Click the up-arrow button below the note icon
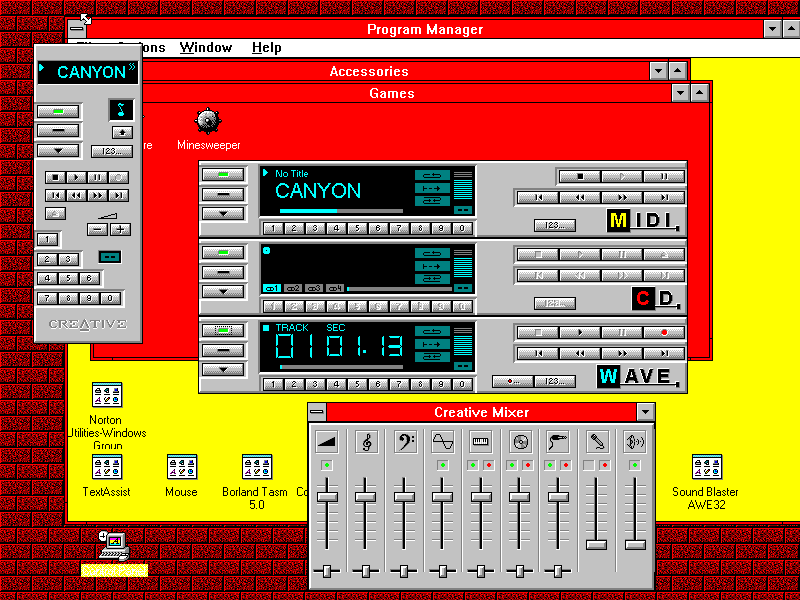 (122, 132)
